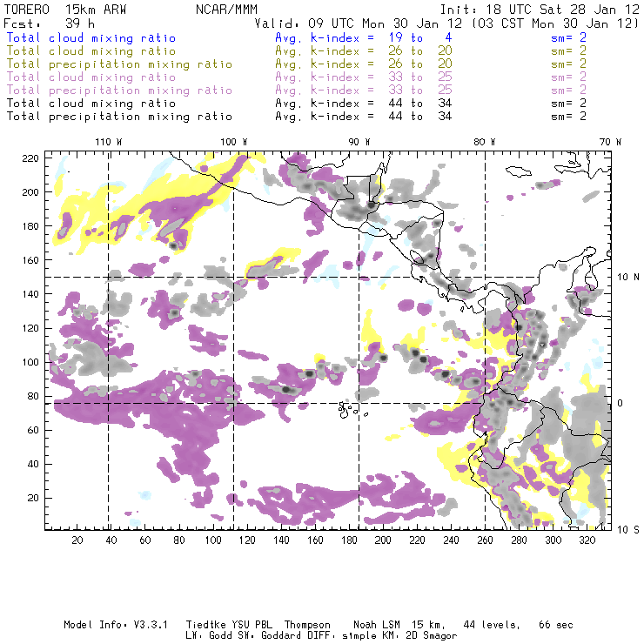Image resolution: width=644 pixels, height=644 pixels.
Task: Click "Init: 18 UTC Sat 28 Jan 12" text
Action: point(540,10)
